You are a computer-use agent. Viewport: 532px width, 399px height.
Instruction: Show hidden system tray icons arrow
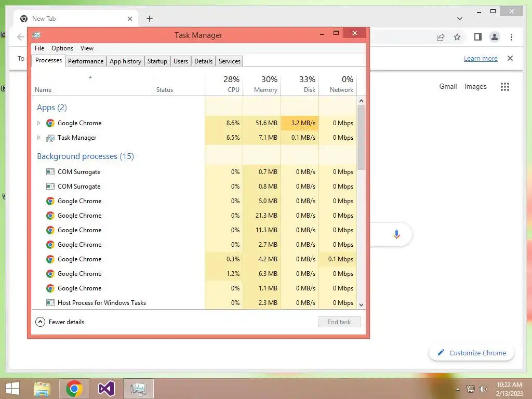pyautogui.click(x=458, y=389)
